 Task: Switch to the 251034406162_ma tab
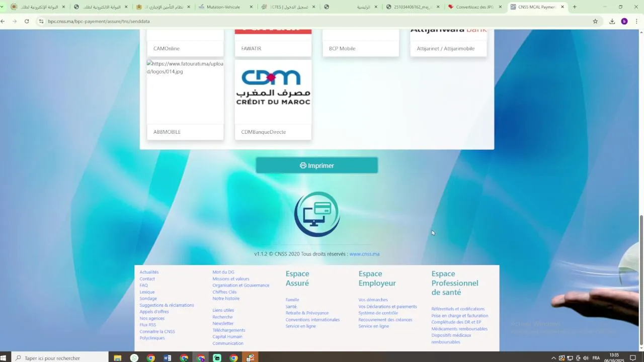click(412, 7)
